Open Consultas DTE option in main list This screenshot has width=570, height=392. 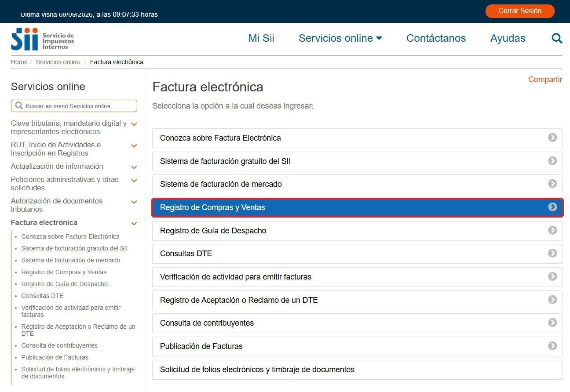[357, 254]
